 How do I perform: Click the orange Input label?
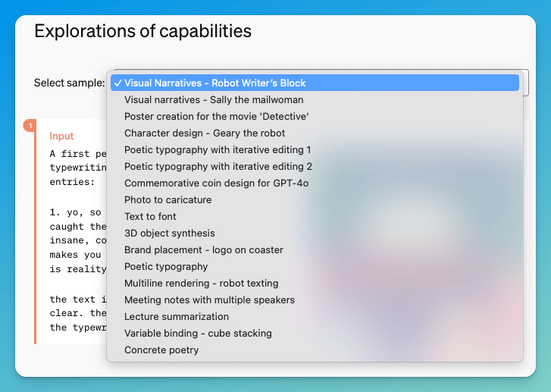click(x=61, y=136)
